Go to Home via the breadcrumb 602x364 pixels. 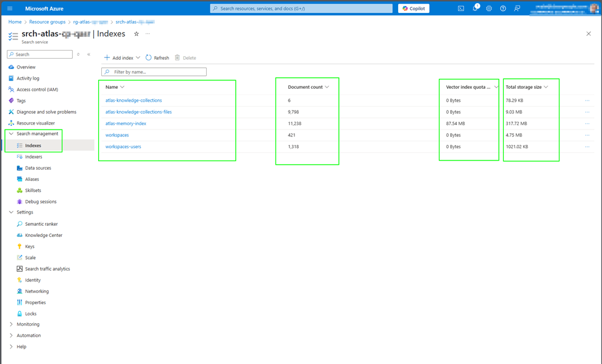pos(15,22)
